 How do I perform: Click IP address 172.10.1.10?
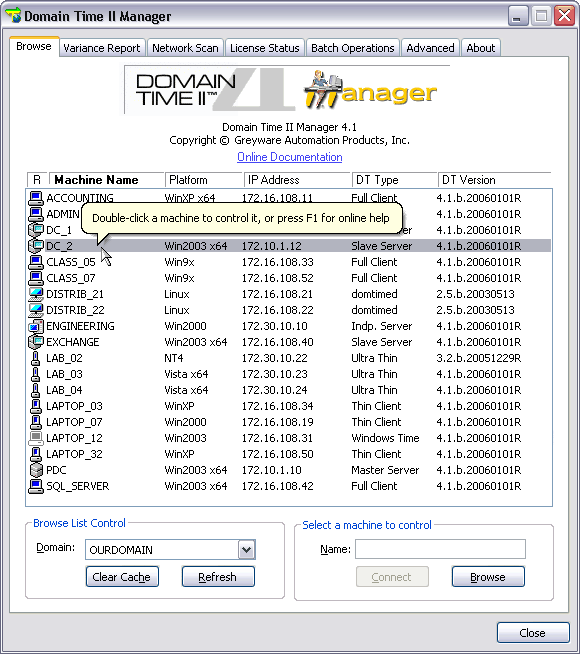pos(271,470)
